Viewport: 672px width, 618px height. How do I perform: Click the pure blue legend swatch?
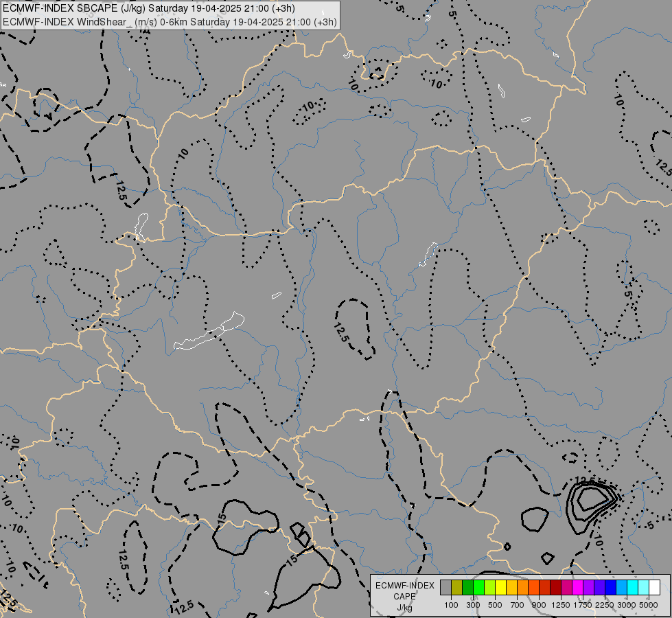click(611, 587)
